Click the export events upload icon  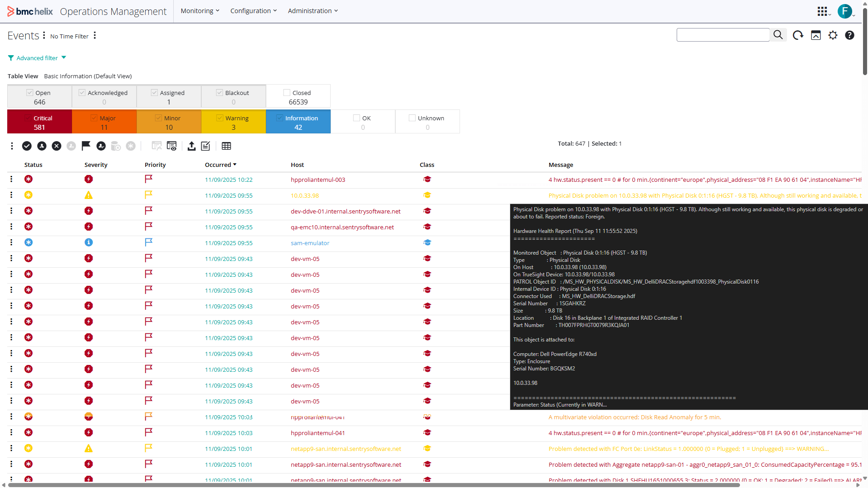point(191,146)
